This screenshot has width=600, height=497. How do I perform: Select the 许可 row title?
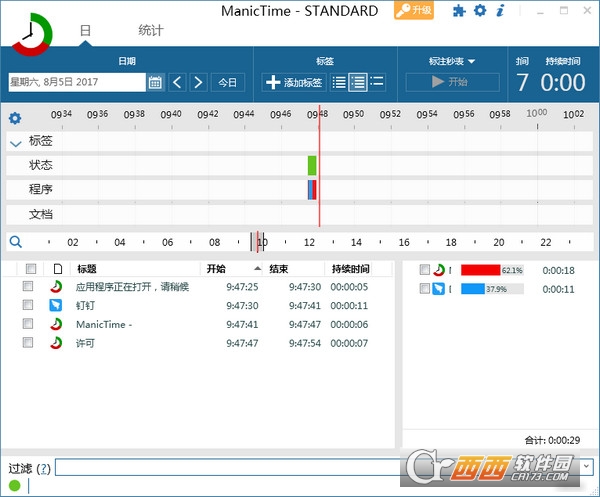click(85, 343)
